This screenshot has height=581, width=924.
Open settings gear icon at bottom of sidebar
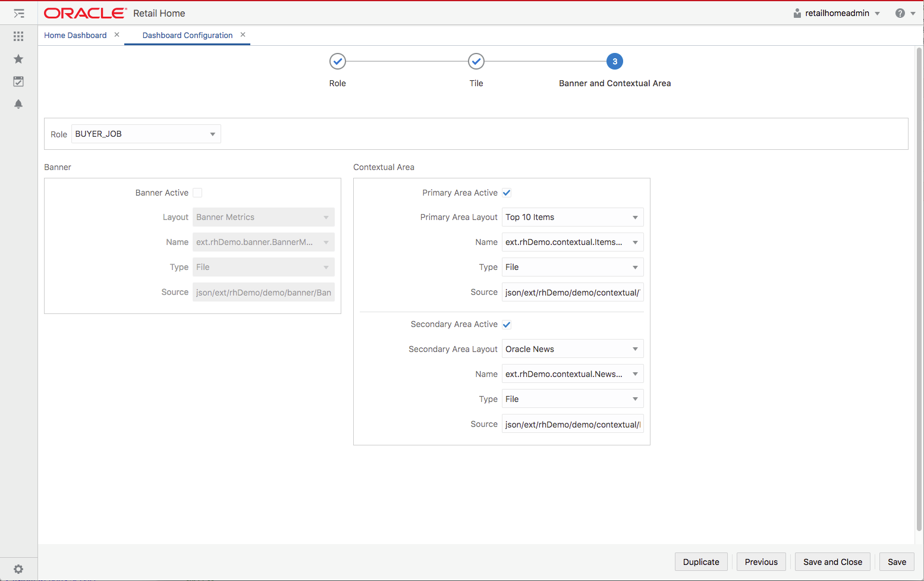(18, 569)
